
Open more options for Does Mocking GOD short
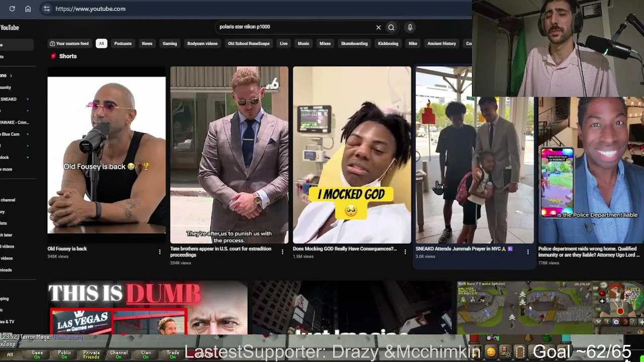pyautogui.click(x=405, y=251)
